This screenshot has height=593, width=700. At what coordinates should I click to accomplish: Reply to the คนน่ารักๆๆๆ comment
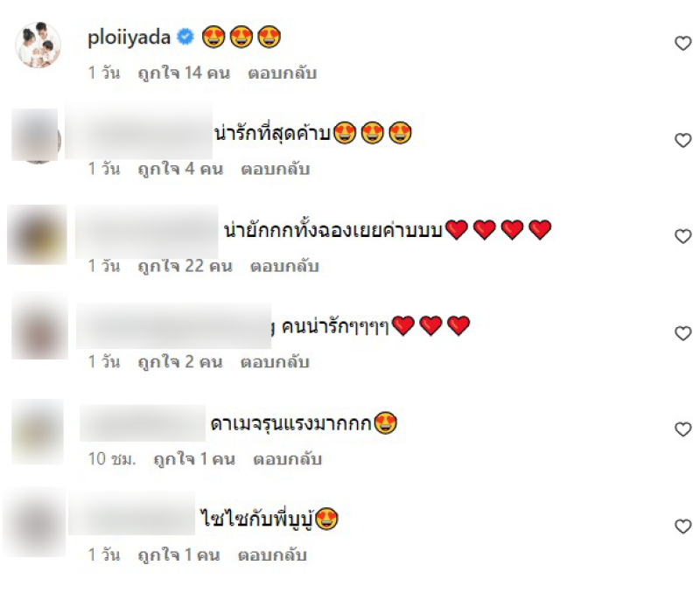pos(275,362)
